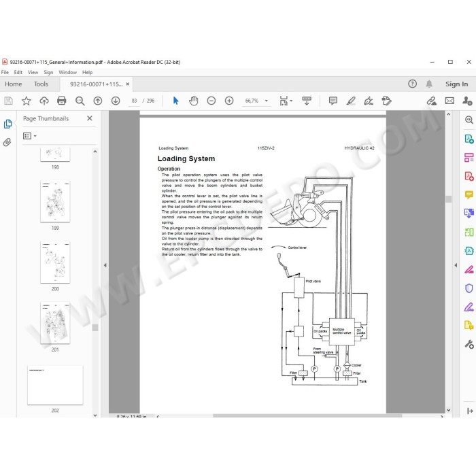This screenshot has width=476, height=476.
Task: Open More Tools with the wrench icon
Action: click(469, 344)
